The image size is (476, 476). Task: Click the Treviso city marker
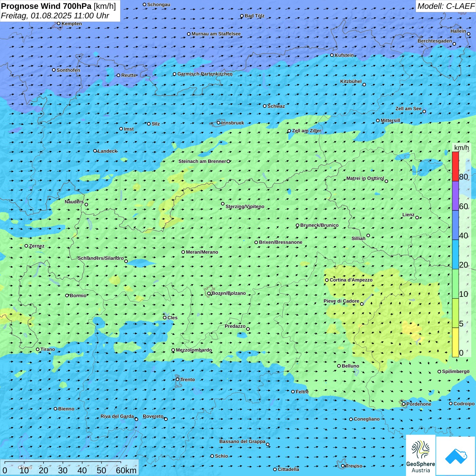343,466
